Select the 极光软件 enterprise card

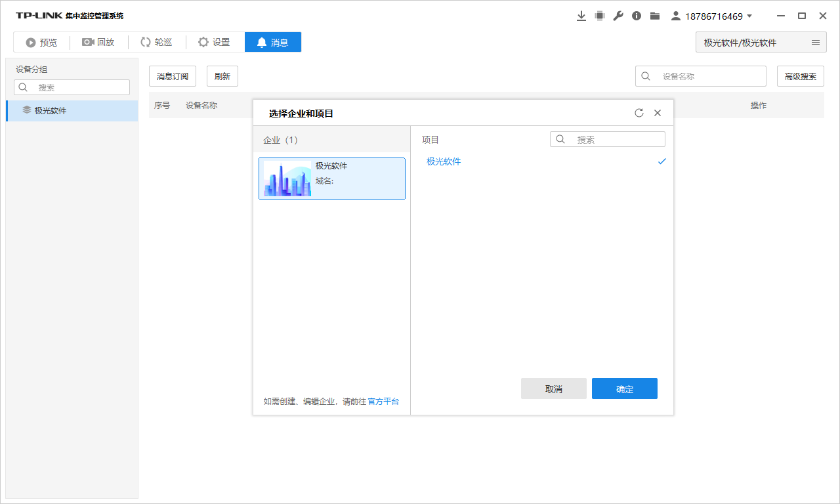tap(332, 178)
